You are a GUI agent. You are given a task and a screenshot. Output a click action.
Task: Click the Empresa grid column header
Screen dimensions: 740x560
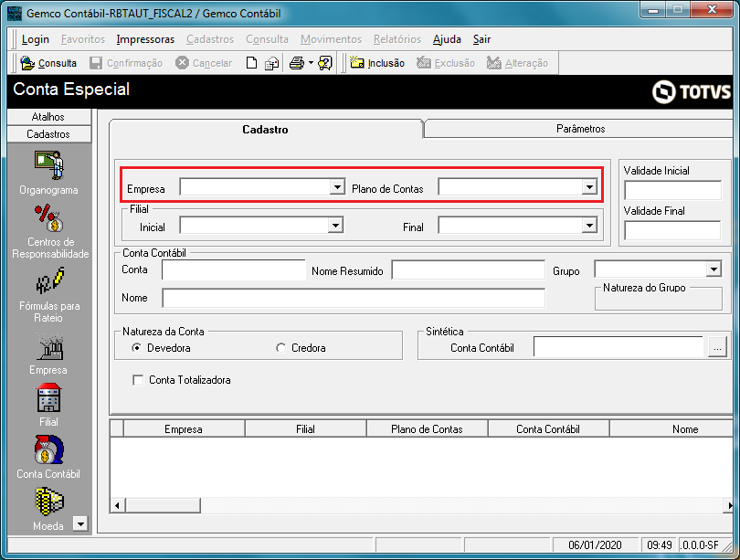coord(184,428)
